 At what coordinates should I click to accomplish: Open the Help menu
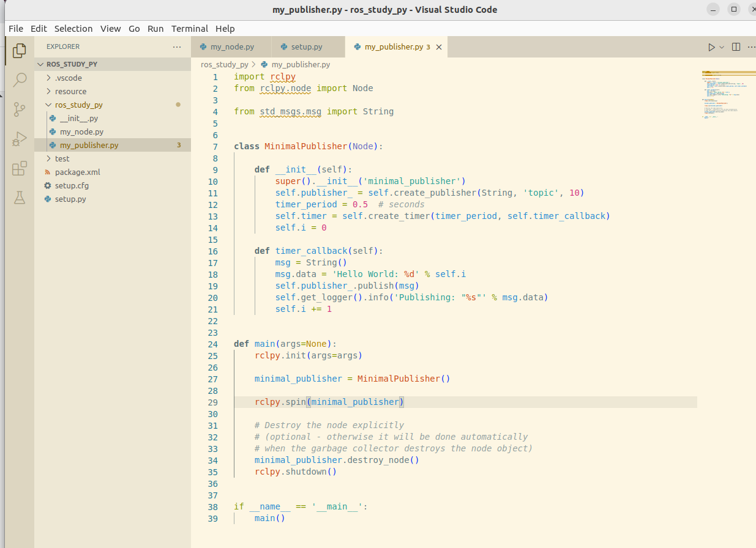point(225,28)
